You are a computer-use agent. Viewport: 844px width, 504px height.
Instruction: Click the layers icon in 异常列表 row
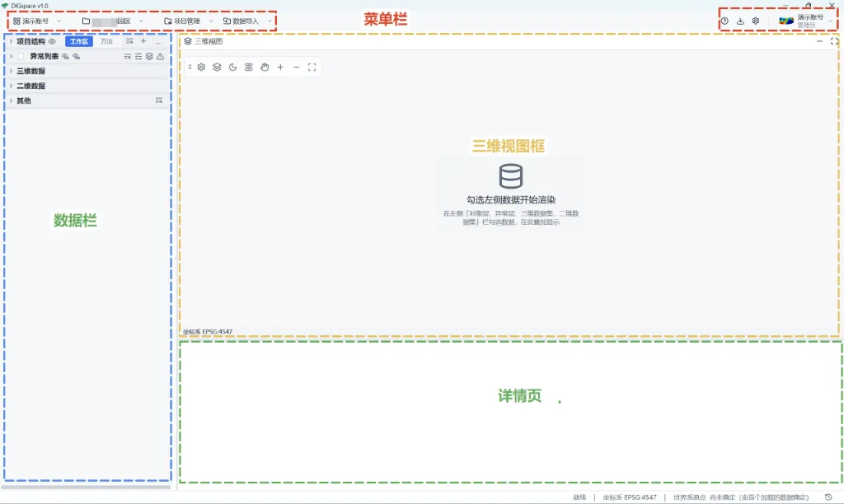pyautogui.click(x=149, y=57)
